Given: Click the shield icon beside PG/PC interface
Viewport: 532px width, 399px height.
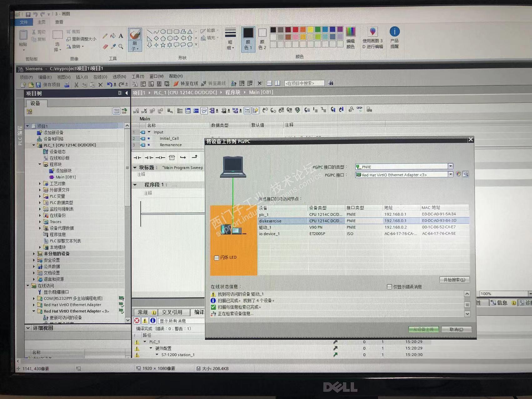Looking at the screenshot, I should 458,174.
